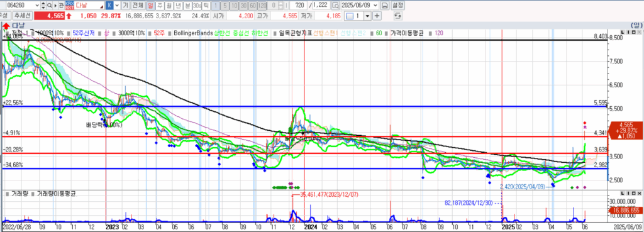The width and height of the screenshot is (644, 232).
Task: Click the refresh sync icon near settings
Action: coord(397,16)
